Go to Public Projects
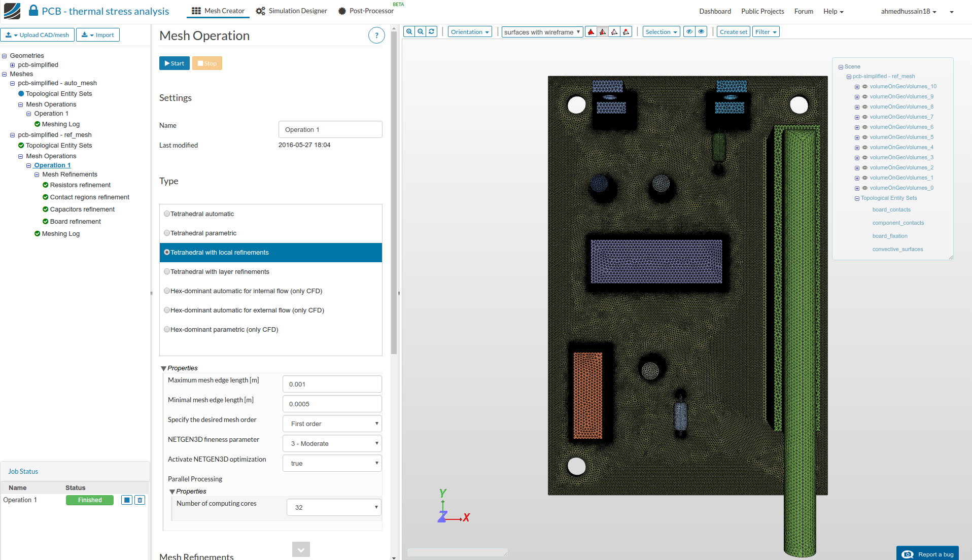Viewport: 972px width, 560px height. pyautogui.click(x=762, y=11)
